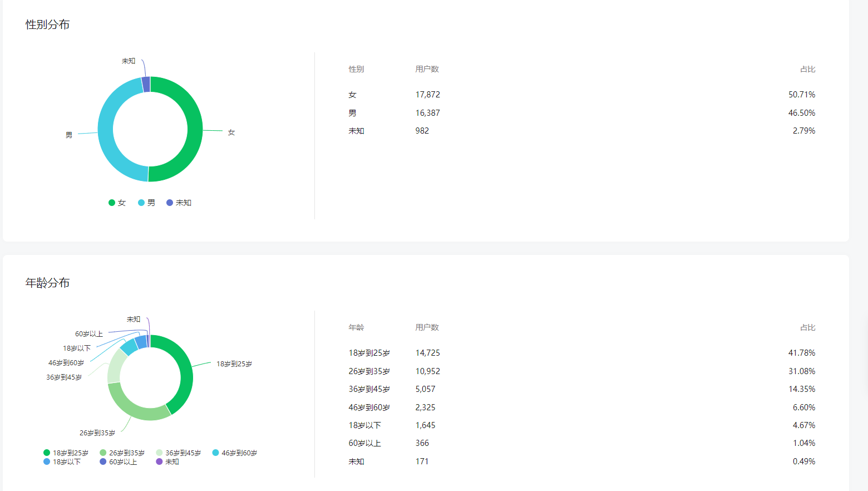Toggle 18岁以下 entry in the age legend
The image size is (868, 491).
(x=62, y=462)
